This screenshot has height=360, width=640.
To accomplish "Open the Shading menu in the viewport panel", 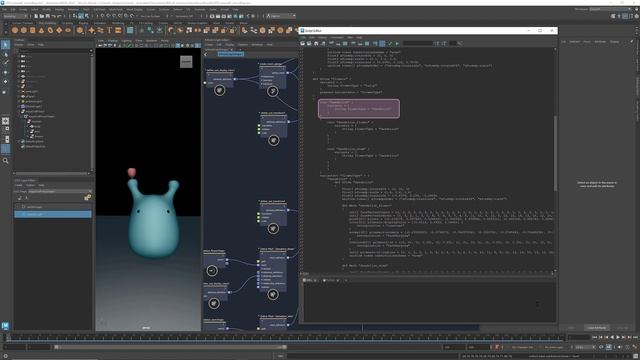I will (x=113, y=41).
